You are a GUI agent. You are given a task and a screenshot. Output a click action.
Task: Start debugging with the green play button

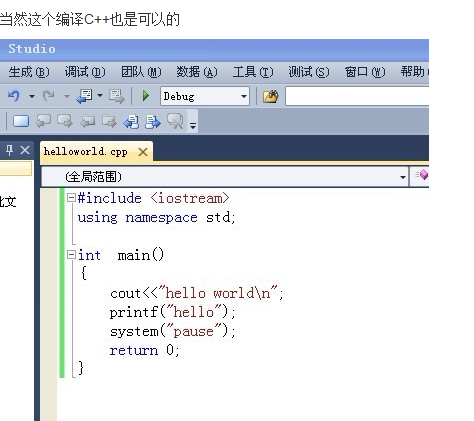(x=146, y=96)
